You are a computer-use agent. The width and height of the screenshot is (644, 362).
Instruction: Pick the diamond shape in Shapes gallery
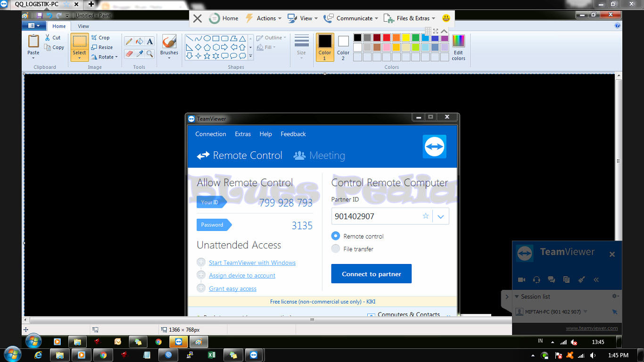[198, 47]
